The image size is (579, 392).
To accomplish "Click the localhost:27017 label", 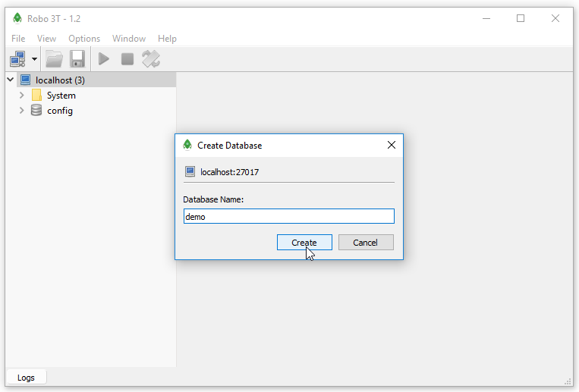I will (x=230, y=172).
